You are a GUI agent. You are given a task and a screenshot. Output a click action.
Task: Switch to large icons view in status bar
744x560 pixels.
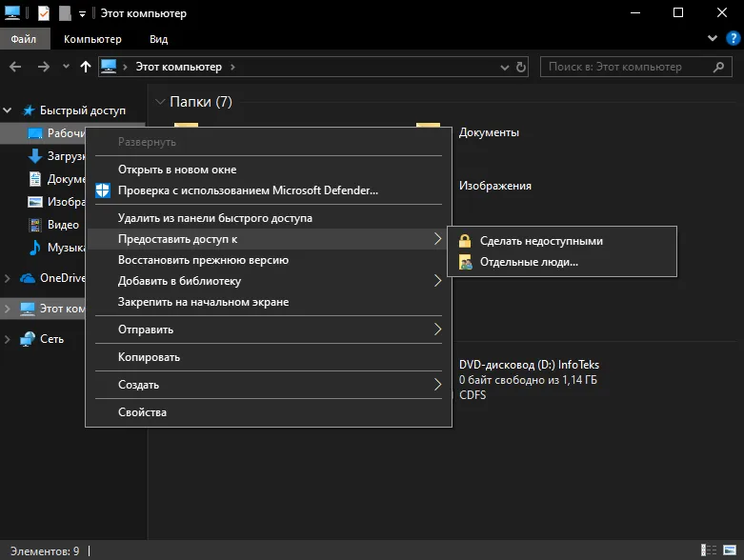click(730, 550)
